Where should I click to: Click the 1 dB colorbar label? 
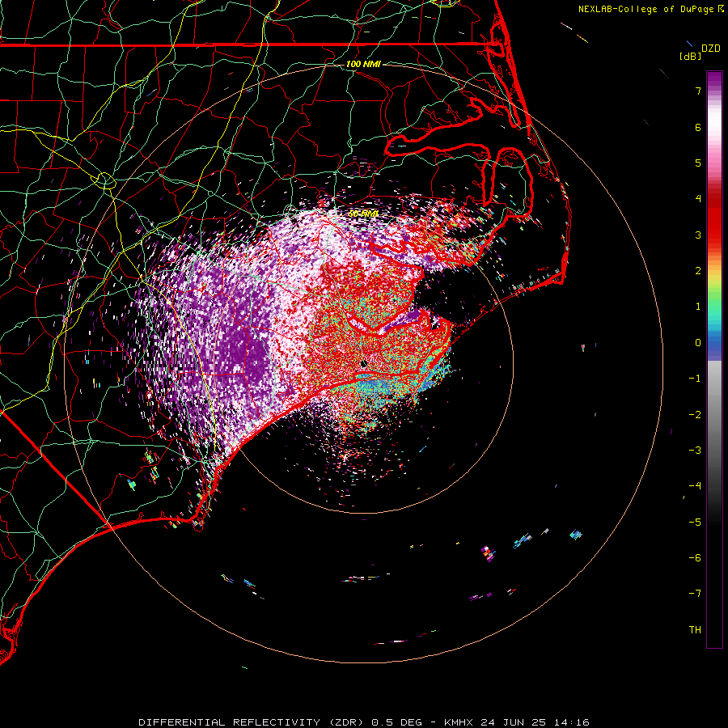coord(698,307)
